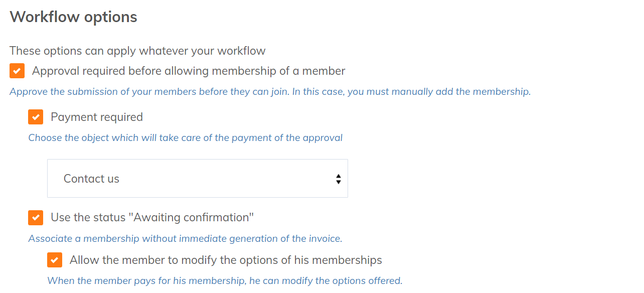The height and width of the screenshot is (293, 644).
Task: Click the empty area inside the payment select field
Action: pyautogui.click(x=226, y=179)
